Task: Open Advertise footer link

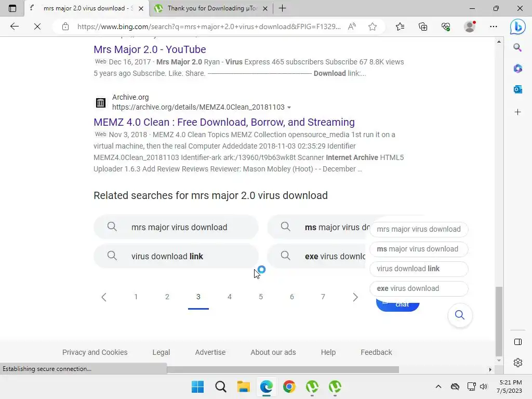Action: coord(210,353)
